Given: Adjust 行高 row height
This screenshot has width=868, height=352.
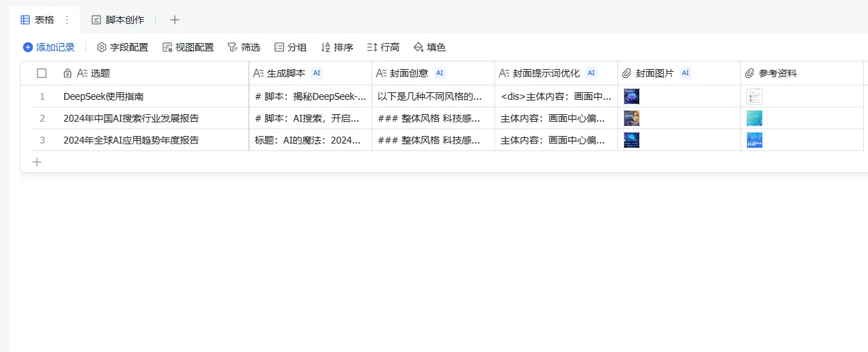Looking at the screenshot, I should (x=383, y=47).
